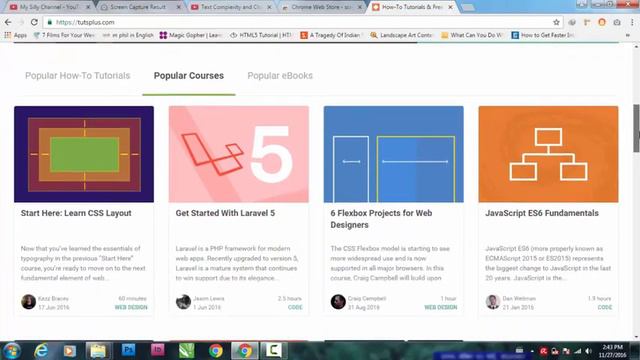
Task: Click the taskbar clock showing 2:43 PM
Action: pos(612,351)
